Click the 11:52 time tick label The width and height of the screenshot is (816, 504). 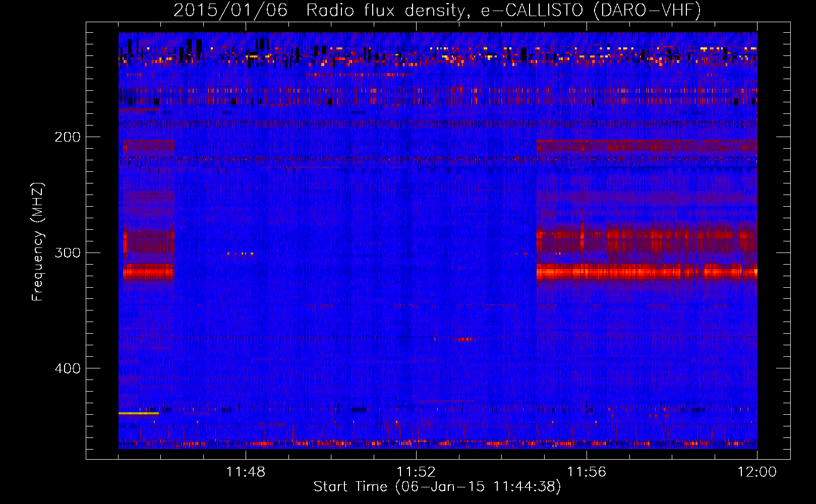[x=416, y=472]
